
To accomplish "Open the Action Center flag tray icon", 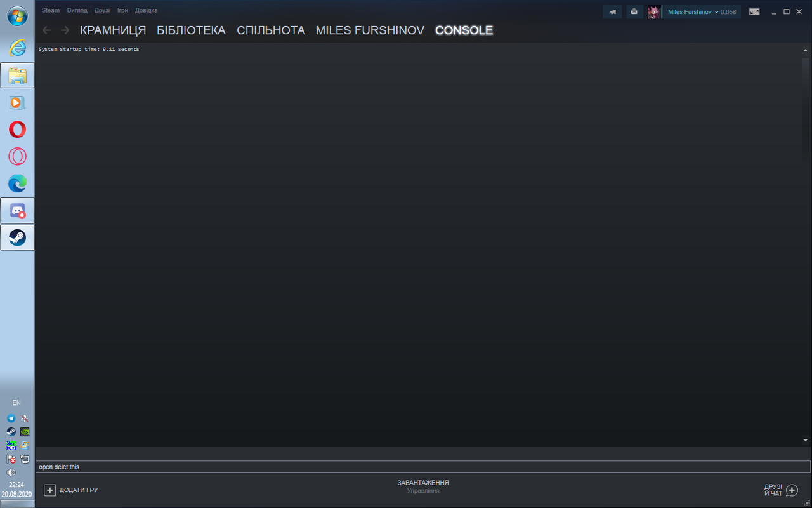I will click(11, 459).
